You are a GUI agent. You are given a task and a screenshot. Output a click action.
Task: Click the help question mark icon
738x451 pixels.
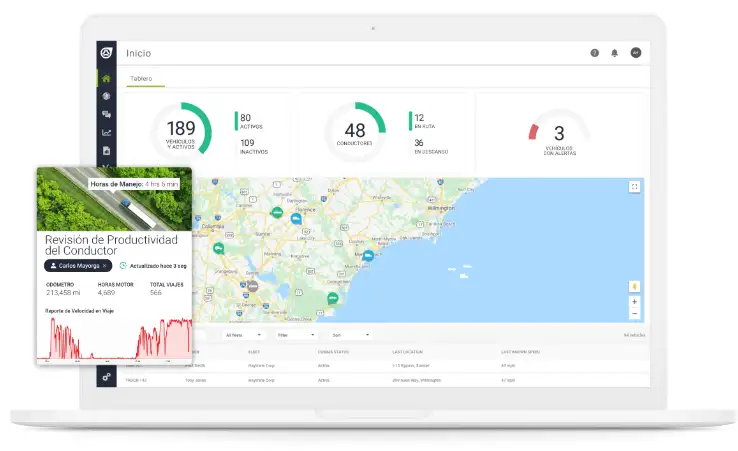point(594,53)
